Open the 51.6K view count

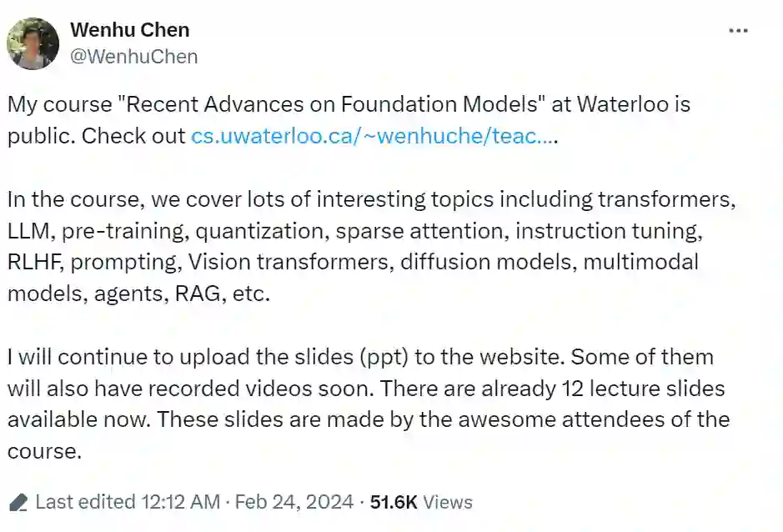click(x=394, y=502)
